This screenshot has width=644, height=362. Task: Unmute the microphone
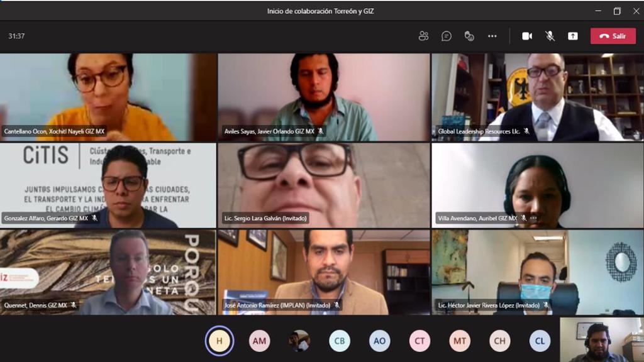pyautogui.click(x=550, y=36)
